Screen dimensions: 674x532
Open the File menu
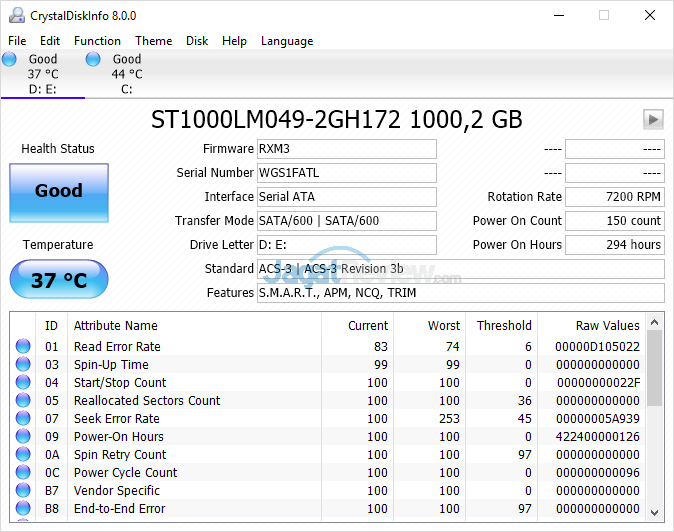[x=17, y=41]
